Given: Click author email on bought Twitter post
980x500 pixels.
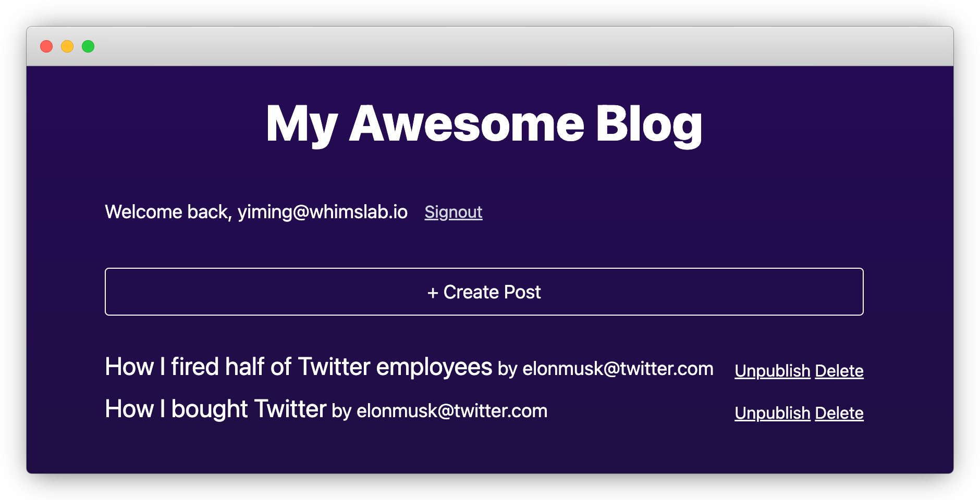Looking at the screenshot, I should 452,411.
